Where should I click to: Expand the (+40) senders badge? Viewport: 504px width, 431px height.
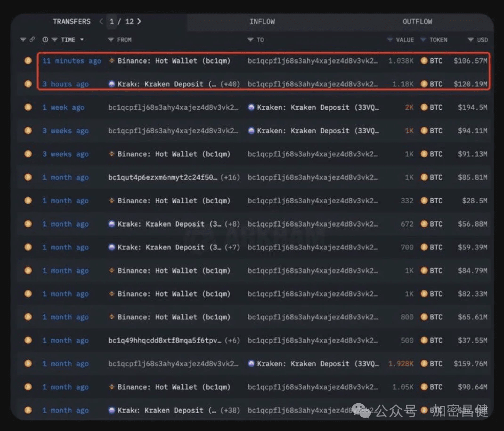tap(230, 84)
